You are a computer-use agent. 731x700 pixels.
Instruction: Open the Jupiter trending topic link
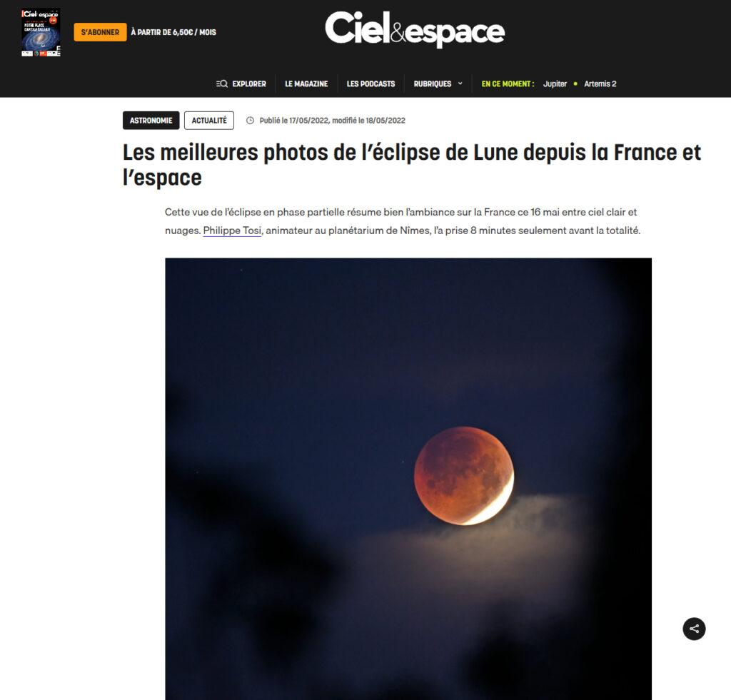pos(555,84)
